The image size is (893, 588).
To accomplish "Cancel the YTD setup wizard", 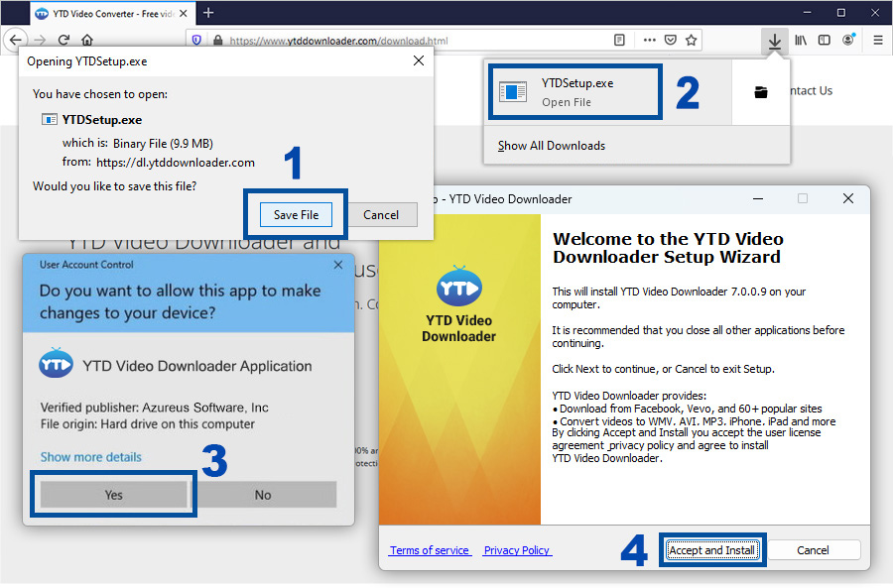I will [x=813, y=550].
